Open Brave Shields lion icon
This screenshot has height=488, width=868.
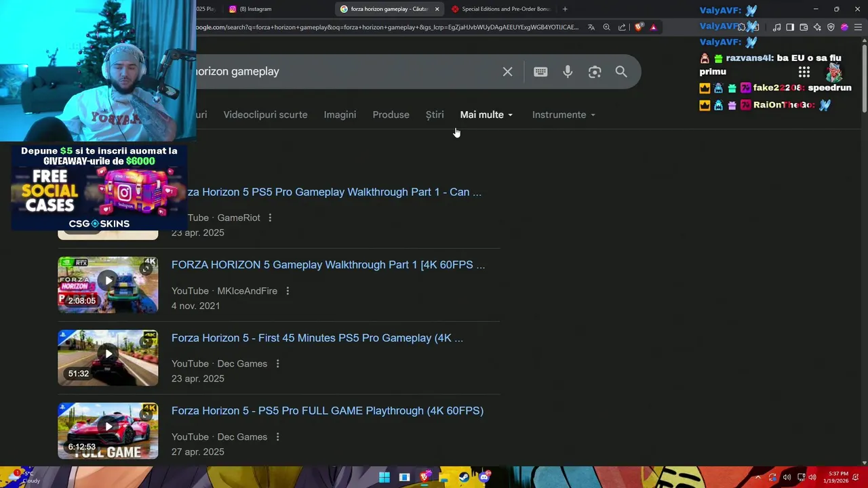(638, 27)
